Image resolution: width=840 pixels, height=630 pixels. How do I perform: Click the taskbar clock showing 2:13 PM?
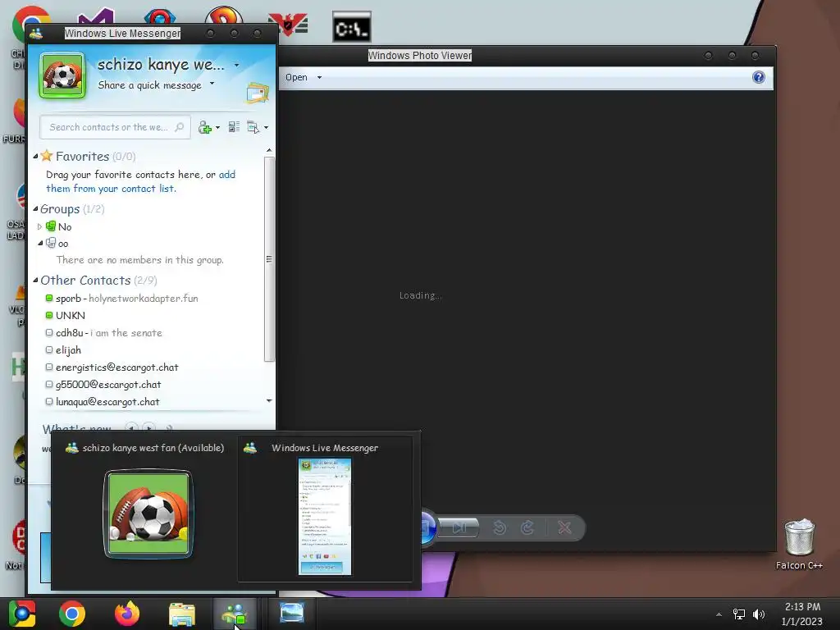click(x=802, y=614)
